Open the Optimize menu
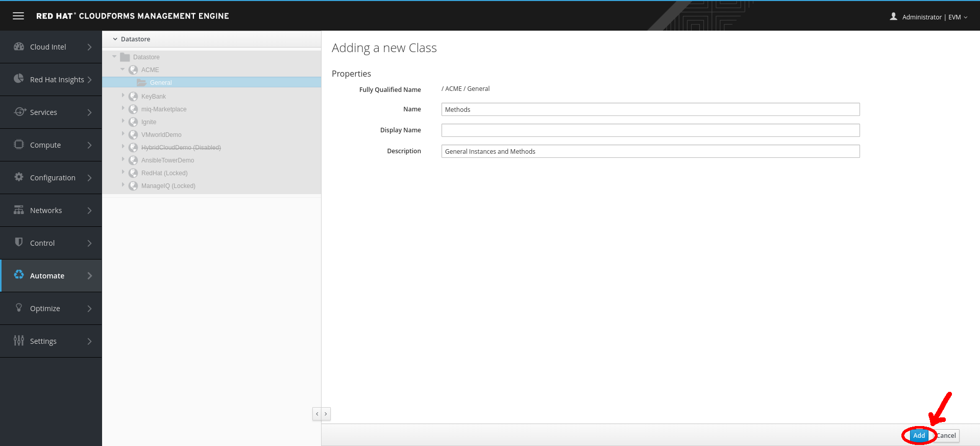 51,309
